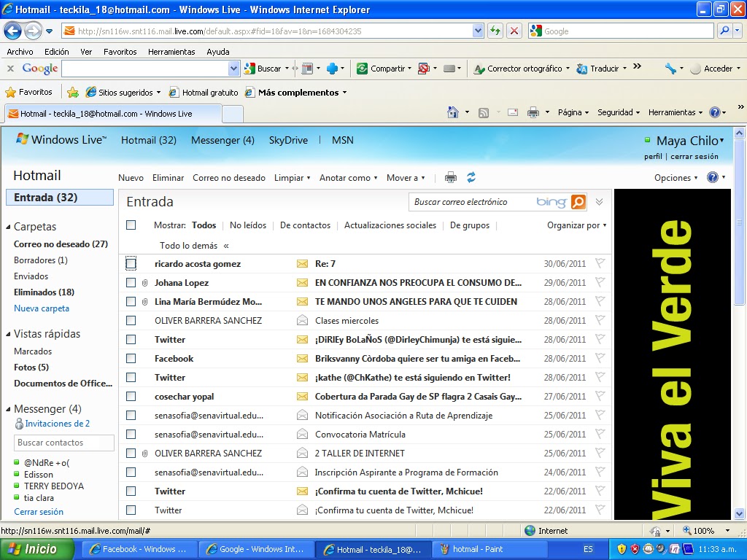Click the RSS feeds icon

pos(484,113)
